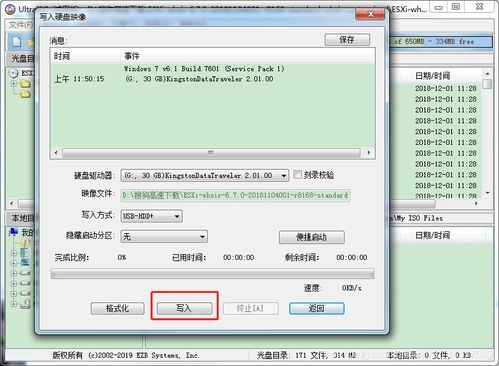Screen dimensions: 499x366
Task: Click the new file icon in toolbar
Action: click(x=17, y=42)
